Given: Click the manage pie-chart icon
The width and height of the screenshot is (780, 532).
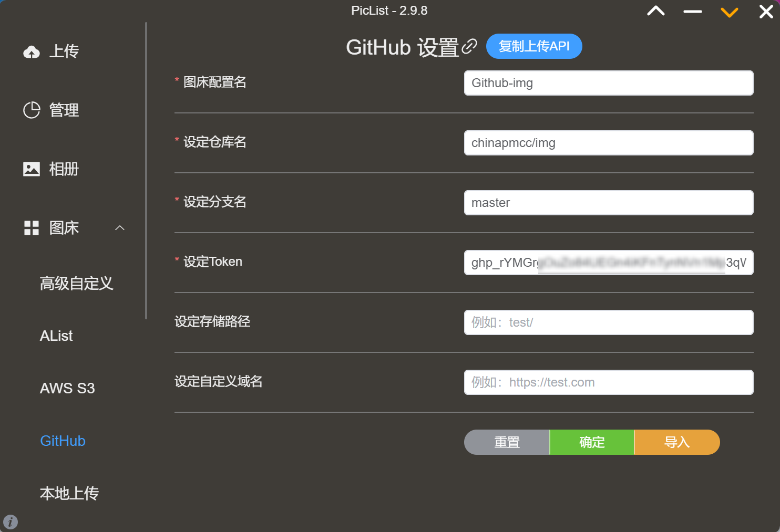Looking at the screenshot, I should [32, 110].
